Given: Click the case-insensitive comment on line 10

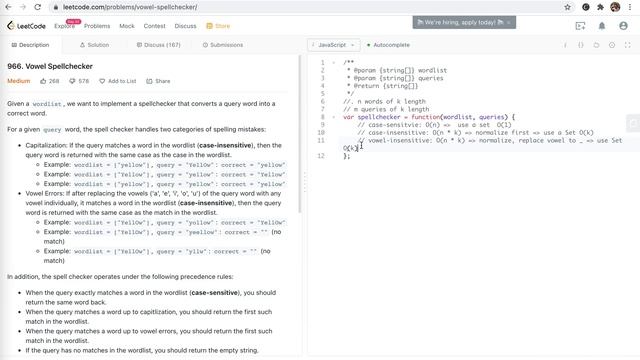Looking at the screenshot, I should pos(476,133).
